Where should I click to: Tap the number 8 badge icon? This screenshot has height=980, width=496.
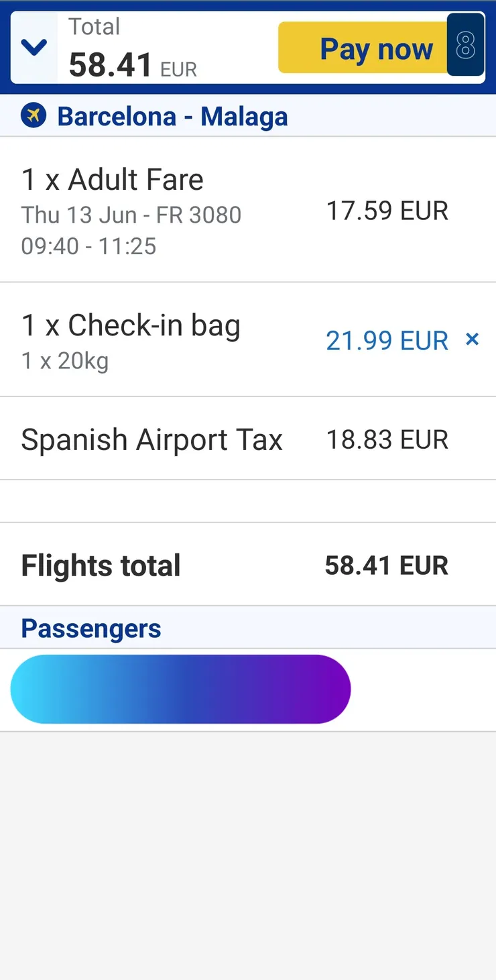tap(465, 45)
